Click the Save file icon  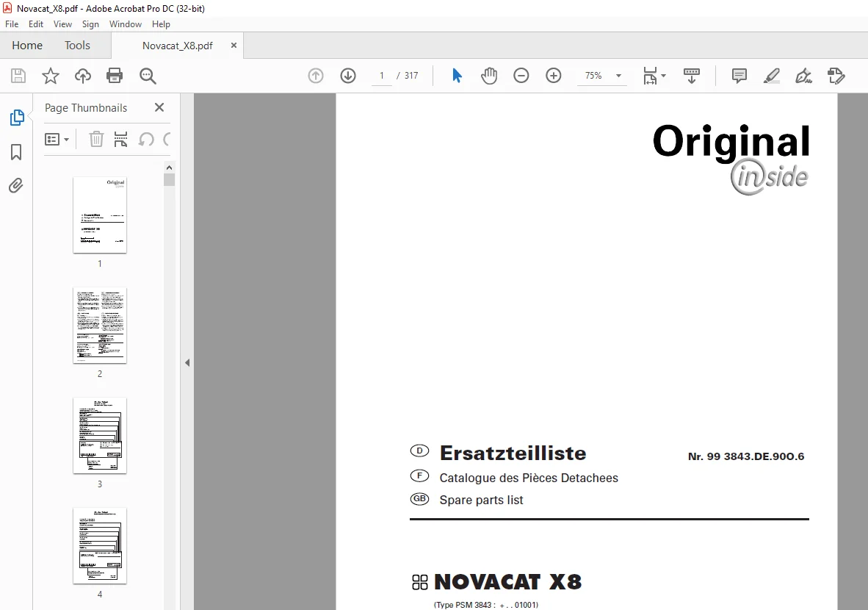click(18, 76)
